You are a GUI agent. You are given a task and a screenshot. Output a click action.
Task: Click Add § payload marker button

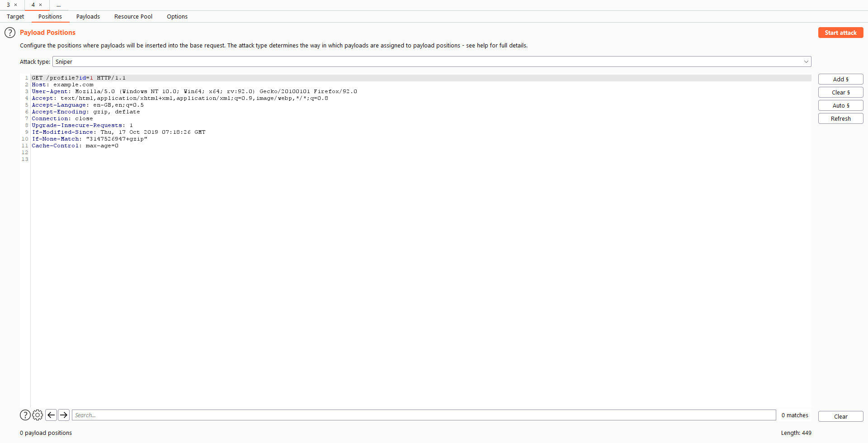click(x=840, y=79)
